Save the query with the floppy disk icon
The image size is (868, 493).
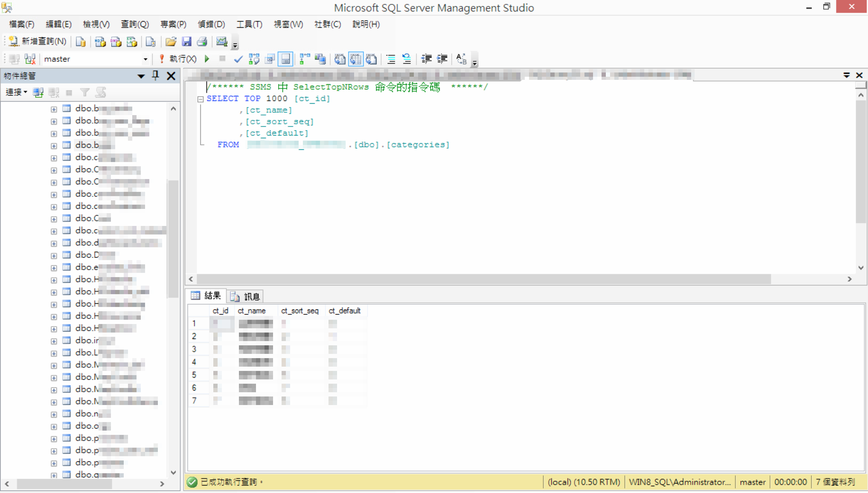pyautogui.click(x=187, y=41)
